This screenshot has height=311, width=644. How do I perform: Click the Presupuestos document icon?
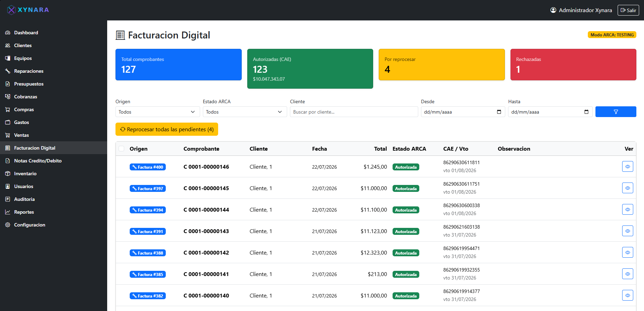click(8, 84)
